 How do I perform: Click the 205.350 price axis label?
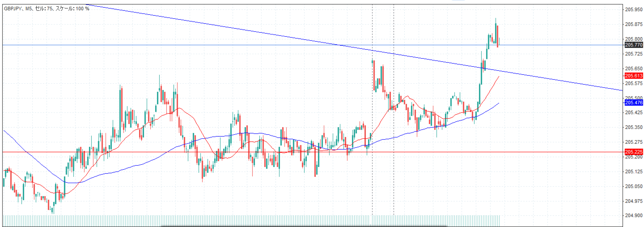point(633,127)
